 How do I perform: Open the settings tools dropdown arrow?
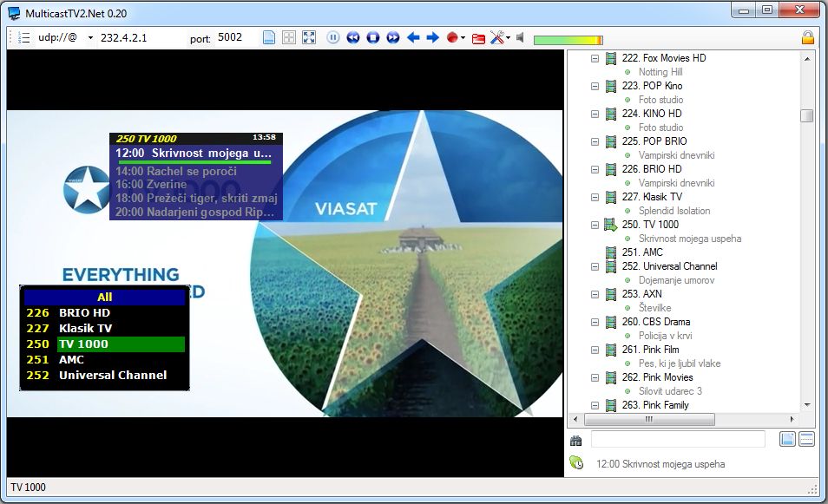click(x=508, y=38)
